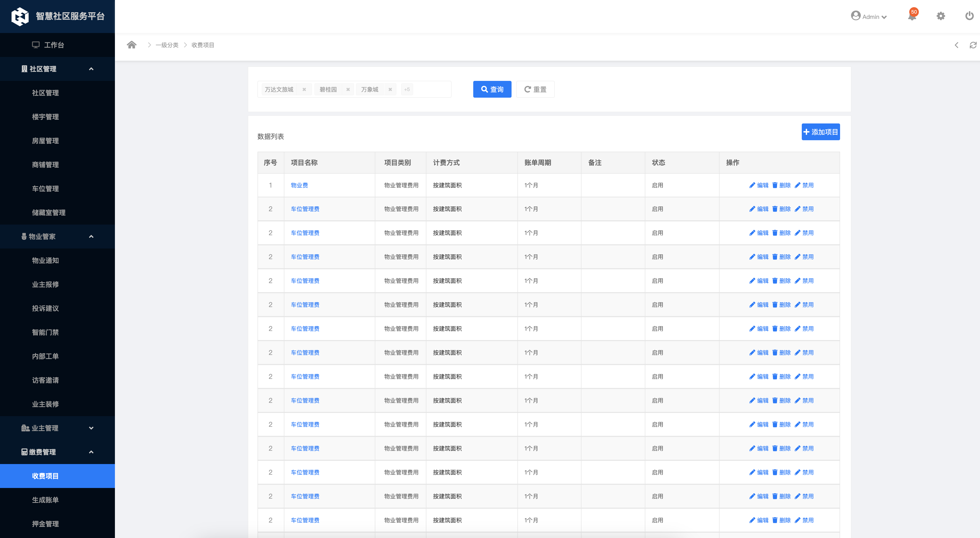Expand the 业主管理 menu group
Viewport: 980px width, 538px height.
57,428
